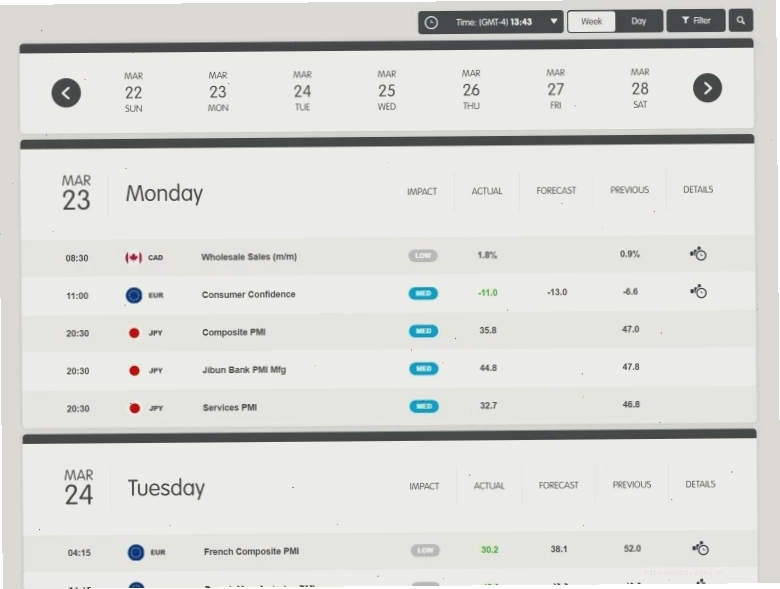Click actual value 1.8% for Wholesale Sales
780x589 pixels.
click(x=487, y=255)
